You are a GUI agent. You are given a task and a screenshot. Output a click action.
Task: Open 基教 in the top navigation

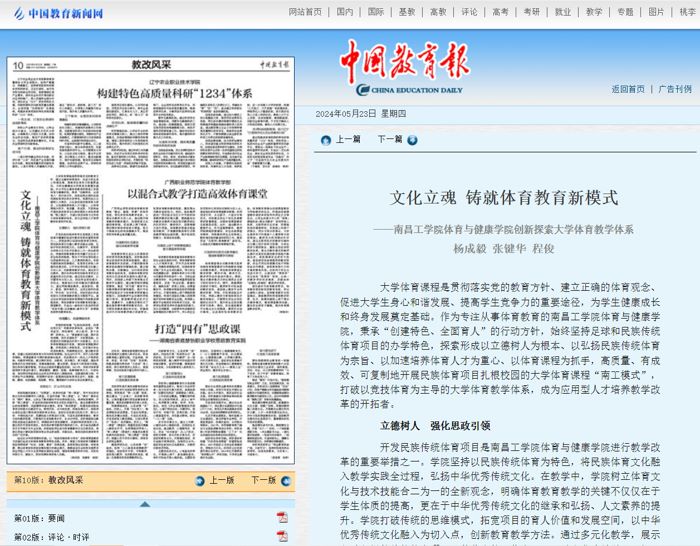point(407,12)
